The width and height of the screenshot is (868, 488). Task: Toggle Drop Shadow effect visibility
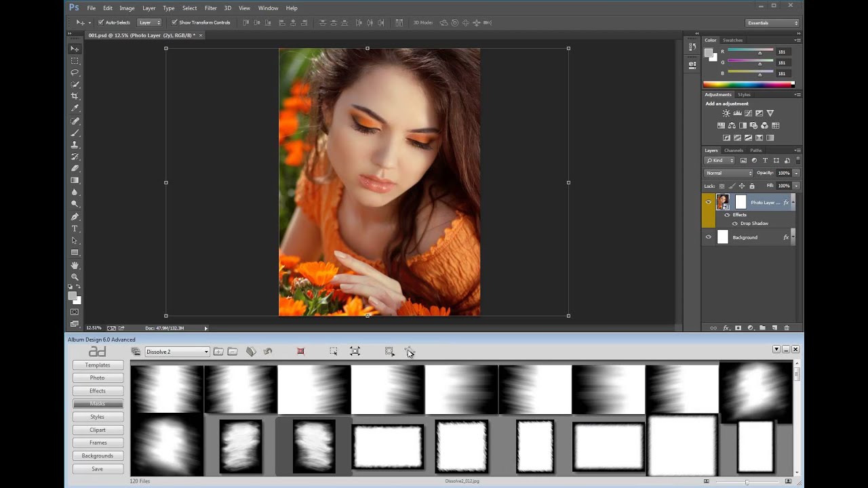tap(734, 224)
